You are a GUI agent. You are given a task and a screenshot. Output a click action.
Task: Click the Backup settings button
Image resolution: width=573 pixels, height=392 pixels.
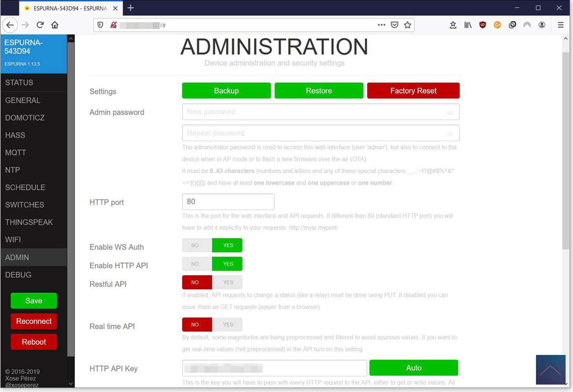point(227,90)
